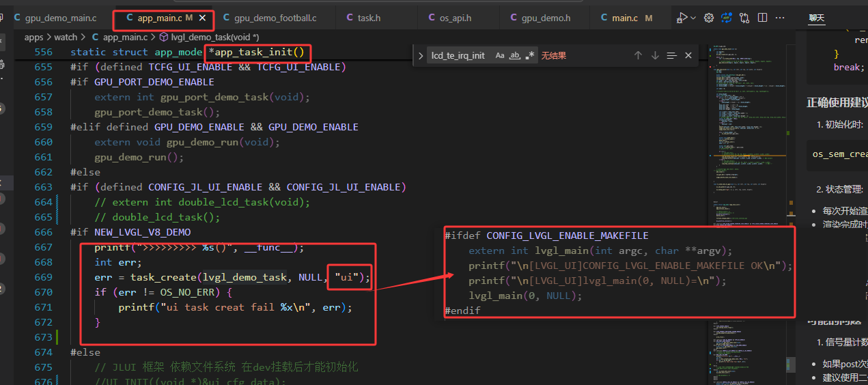Open changes compare icon in editor toolbar
Viewport: 868px width, 385px height.
pos(744,18)
